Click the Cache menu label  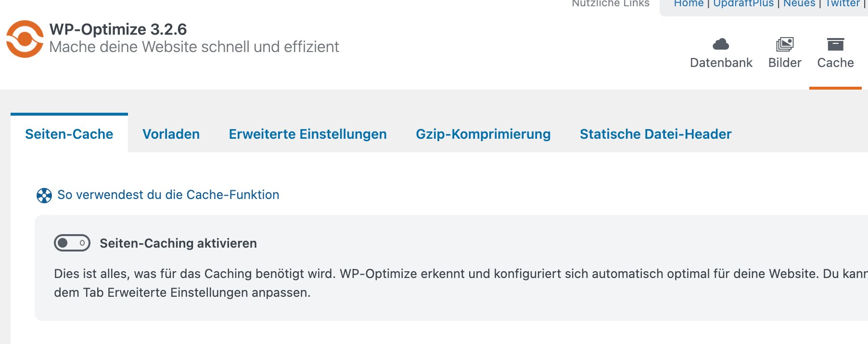[835, 63]
